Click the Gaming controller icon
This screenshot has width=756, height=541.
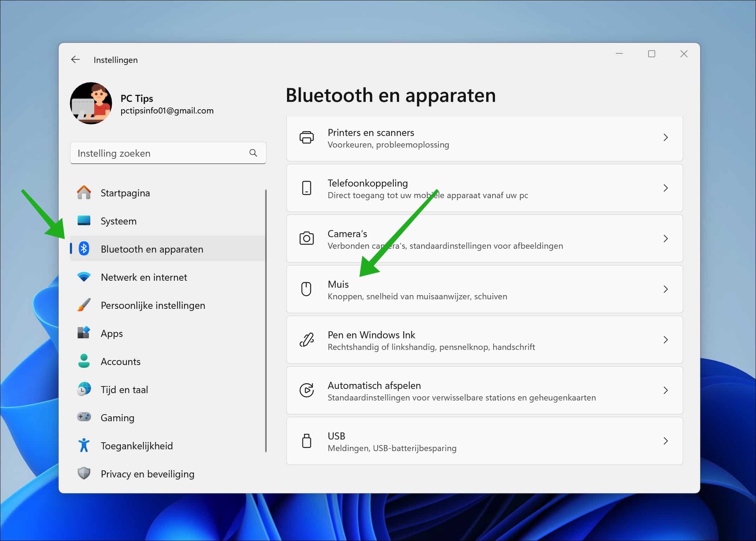click(84, 417)
